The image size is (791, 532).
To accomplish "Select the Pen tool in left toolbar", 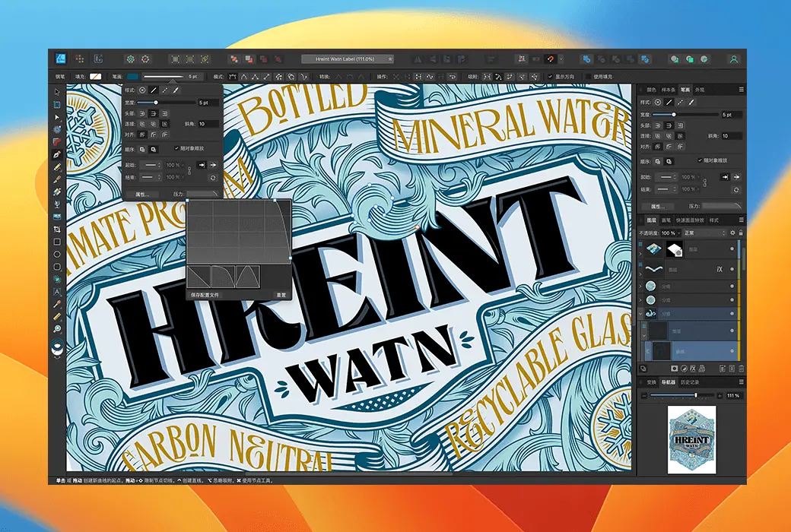I will (x=57, y=154).
